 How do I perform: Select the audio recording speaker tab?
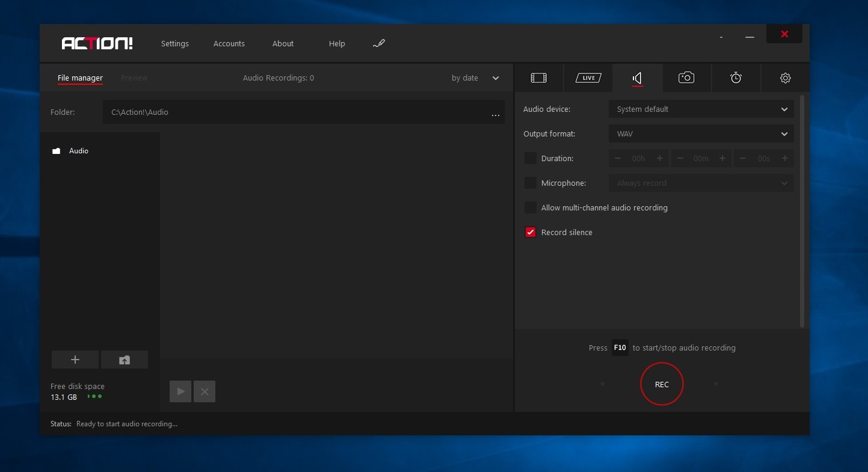point(638,78)
